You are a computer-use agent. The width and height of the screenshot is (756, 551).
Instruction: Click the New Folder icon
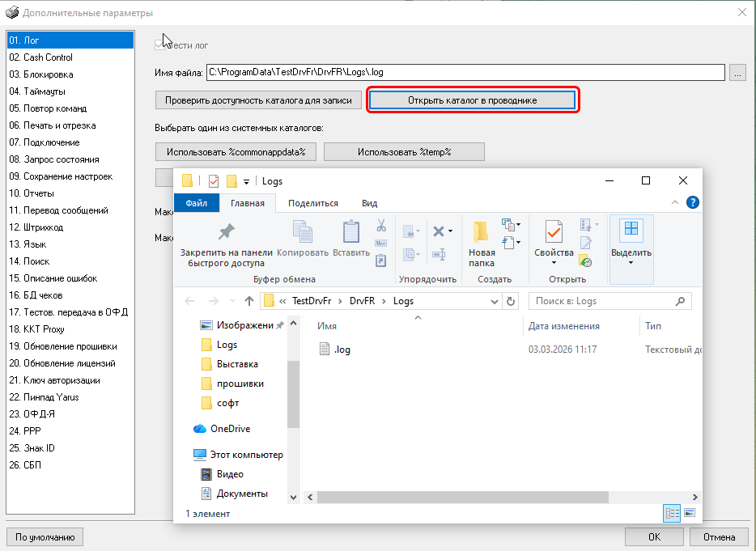tap(482, 232)
